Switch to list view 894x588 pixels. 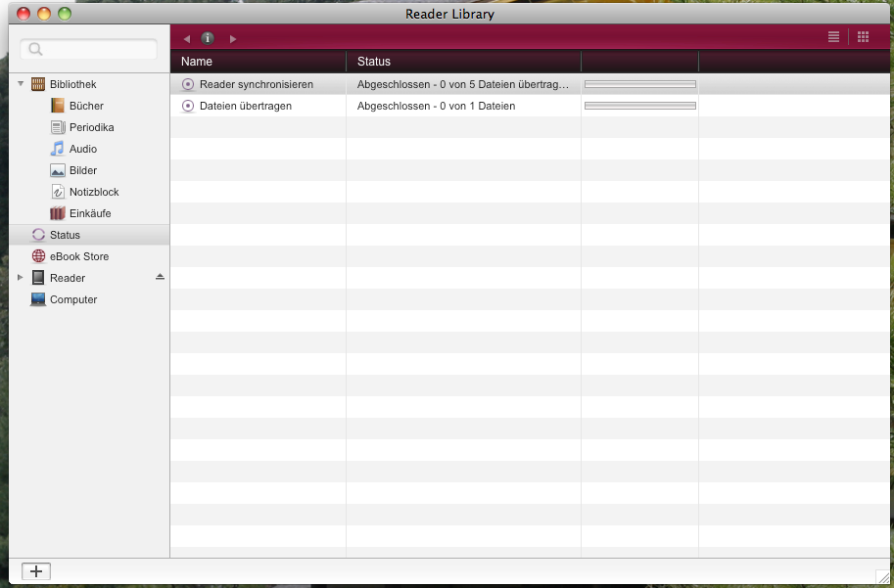(x=833, y=37)
